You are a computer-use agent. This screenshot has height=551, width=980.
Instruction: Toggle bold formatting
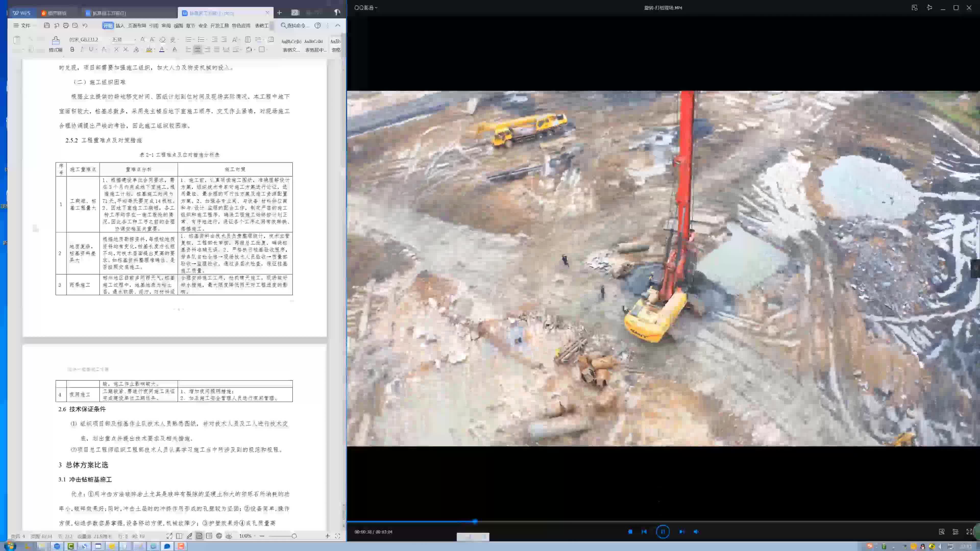[72, 49]
